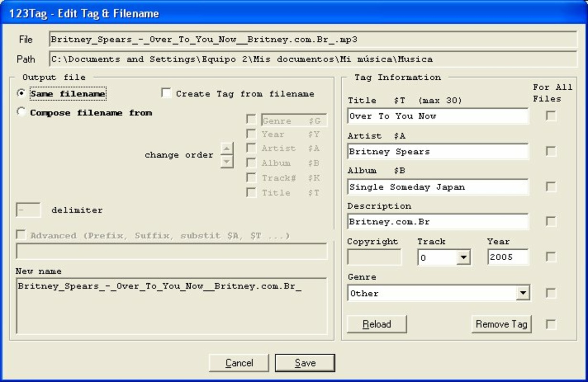This screenshot has width=588, height=382.
Task: Open the Track number dropdown
Action: (x=463, y=258)
